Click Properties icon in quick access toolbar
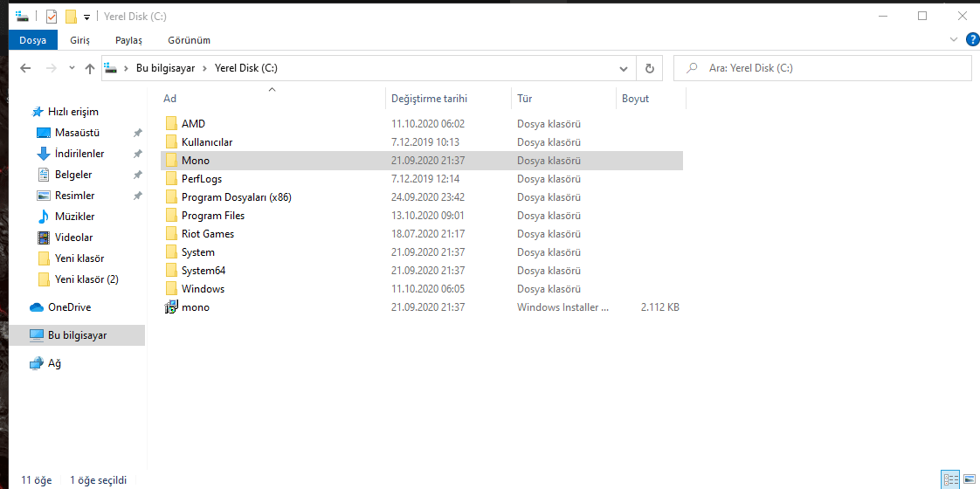The height and width of the screenshot is (489, 980). [x=52, y=17]
